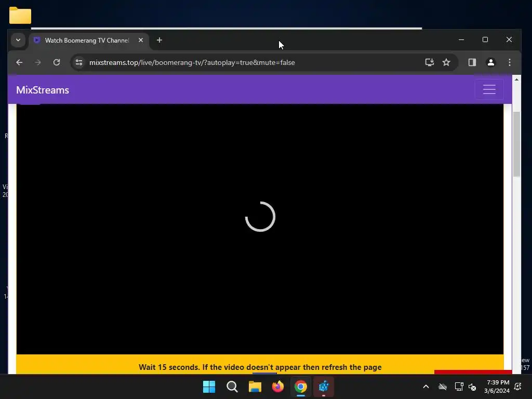The image size is (532, 399).
Task: View site information icon in address bar
Action: click(x=79, y=62)
